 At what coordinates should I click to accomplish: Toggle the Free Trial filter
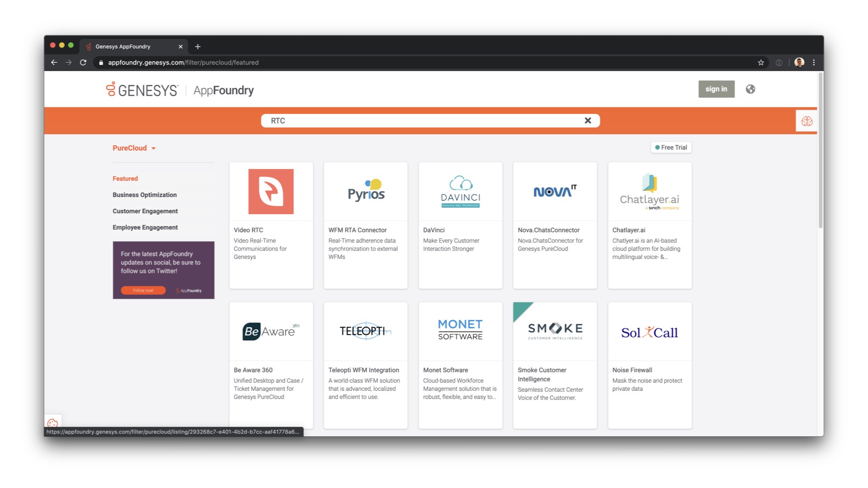(671, 147)
